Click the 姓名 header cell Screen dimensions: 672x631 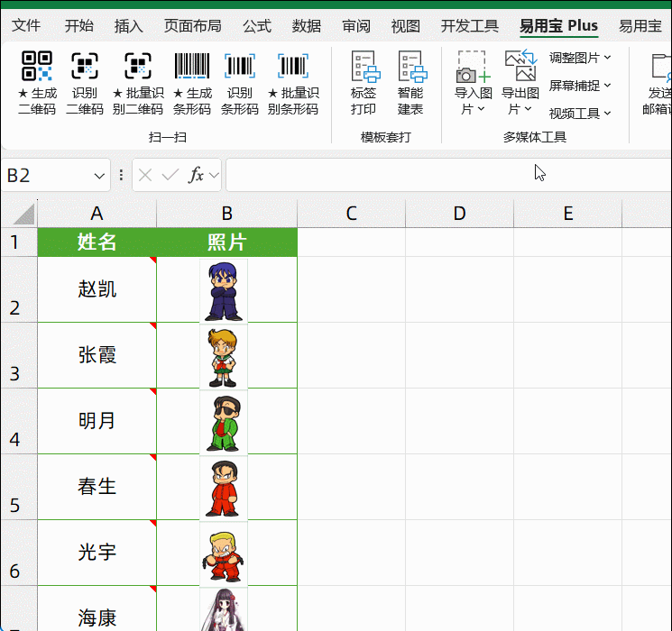tap(97, 242)
